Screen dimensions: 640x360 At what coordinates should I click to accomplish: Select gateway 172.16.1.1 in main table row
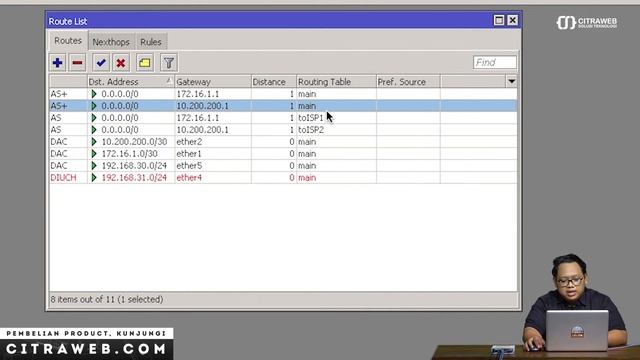[198, 94]
